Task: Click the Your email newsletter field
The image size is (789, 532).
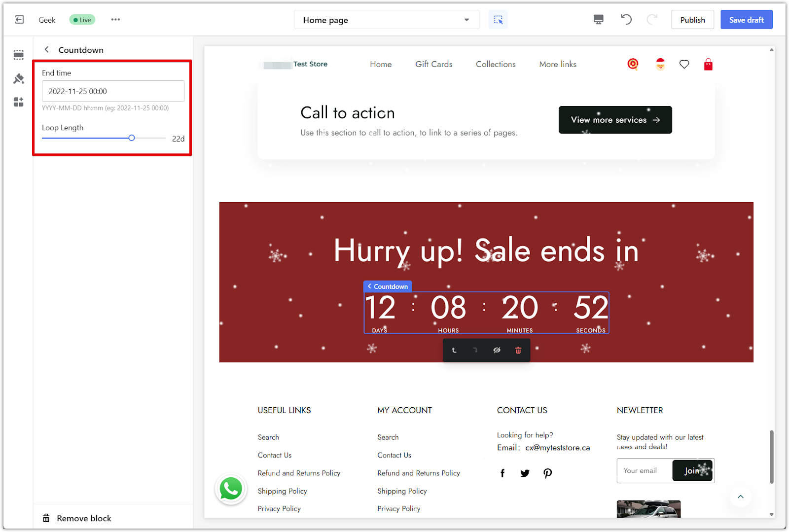Action: [645, 471]
